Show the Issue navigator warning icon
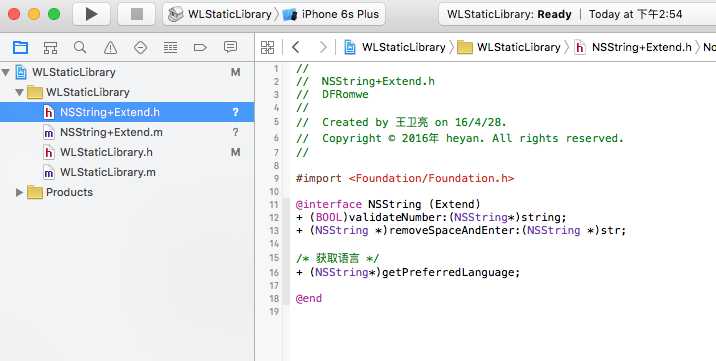This screenshot has height=361, width=716. pyautogui.click(x=110, y=47)
